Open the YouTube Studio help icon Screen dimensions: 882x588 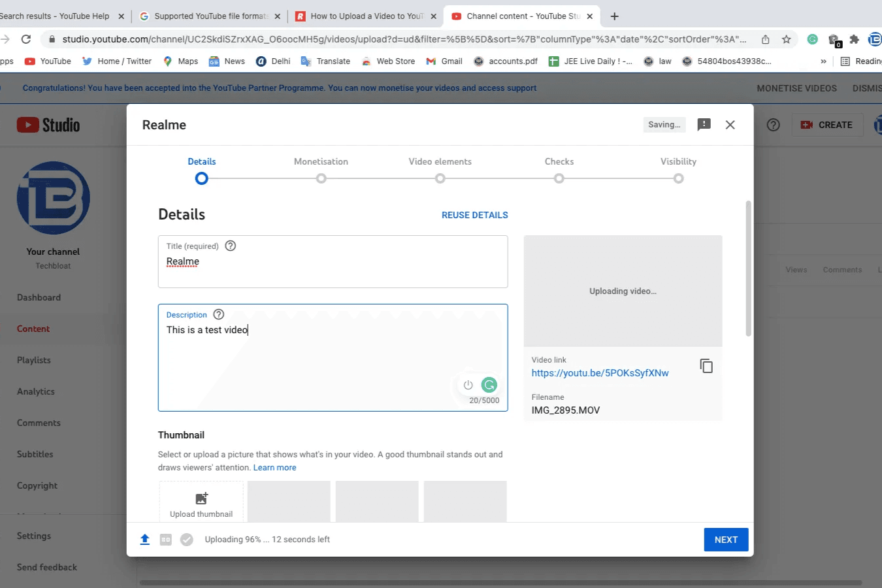[774, 125]
